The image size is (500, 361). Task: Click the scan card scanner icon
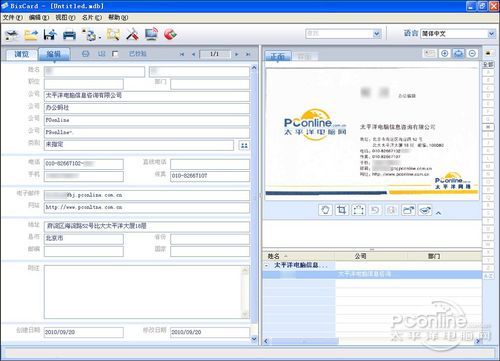(x=12, y=35)
